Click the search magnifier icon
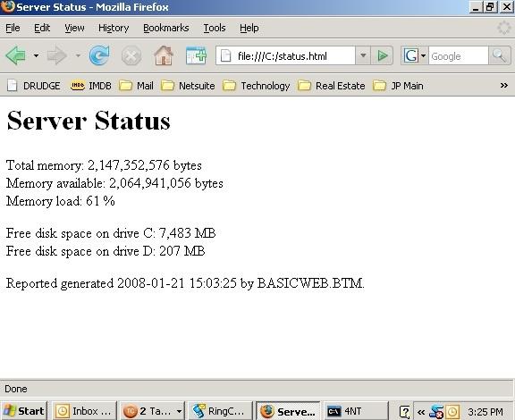Viewport: 515px width, 420px height. 500,55
